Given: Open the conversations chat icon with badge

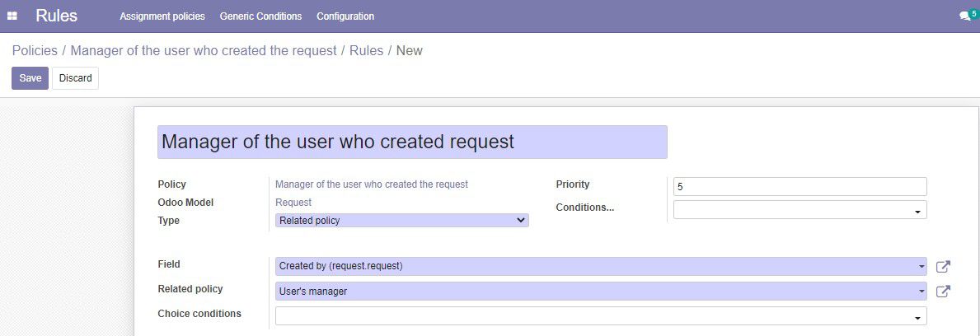Looking at the screenshot, I should (968, 15).
